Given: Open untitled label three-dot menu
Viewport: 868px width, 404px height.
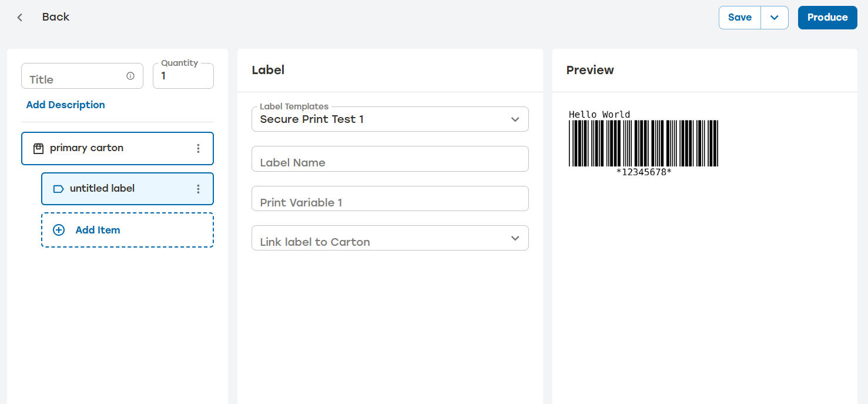Looking at the screenshot, I should [x=198, y=189].
